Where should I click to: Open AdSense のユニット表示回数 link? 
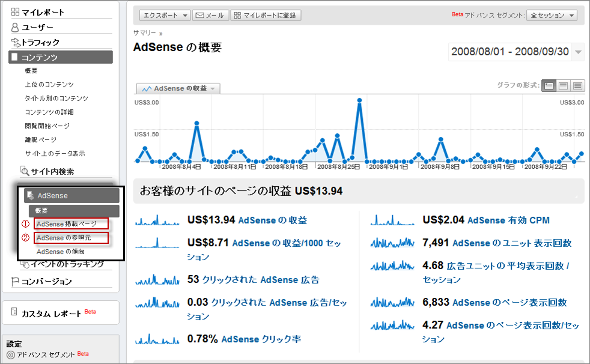click(x=512, y=243)
